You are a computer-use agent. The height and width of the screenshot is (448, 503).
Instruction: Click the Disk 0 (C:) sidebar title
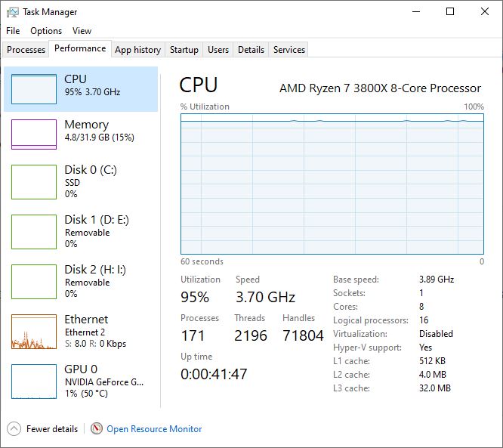91,170
